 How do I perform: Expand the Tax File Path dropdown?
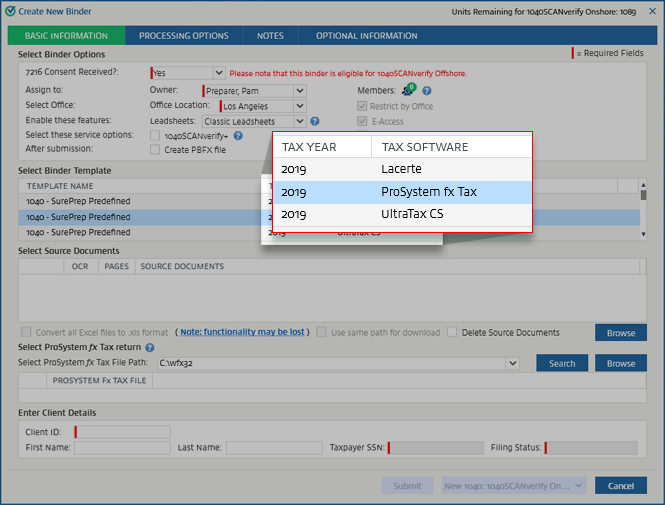(512, 363)
